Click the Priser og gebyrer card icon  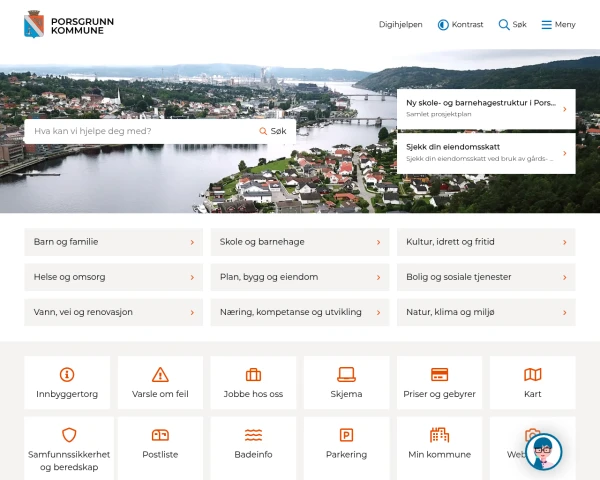pyautogui.click(x=439, y=374)
